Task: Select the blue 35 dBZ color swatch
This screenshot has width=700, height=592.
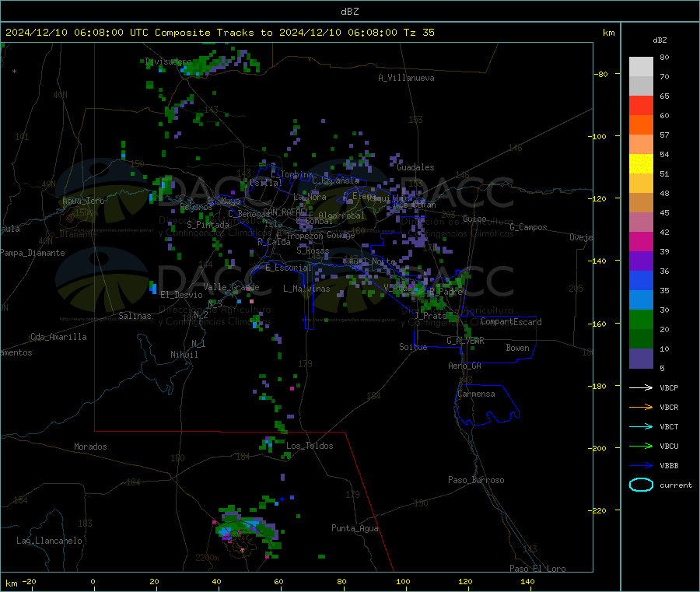Action: (641, 280)
